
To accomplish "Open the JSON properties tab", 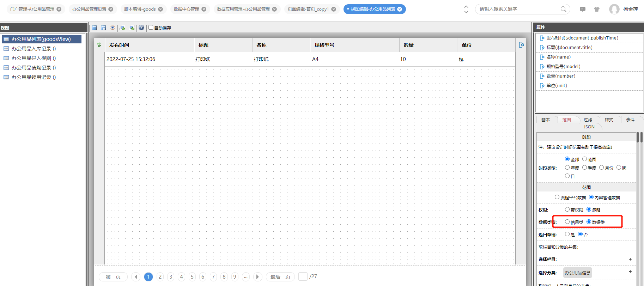I will point(589,127).
